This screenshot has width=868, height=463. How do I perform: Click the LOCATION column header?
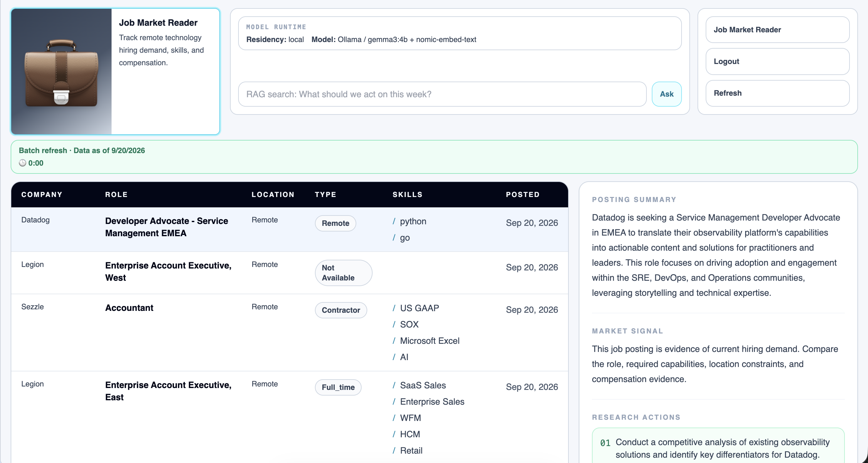pyautogui.click(x=273, y=194)
